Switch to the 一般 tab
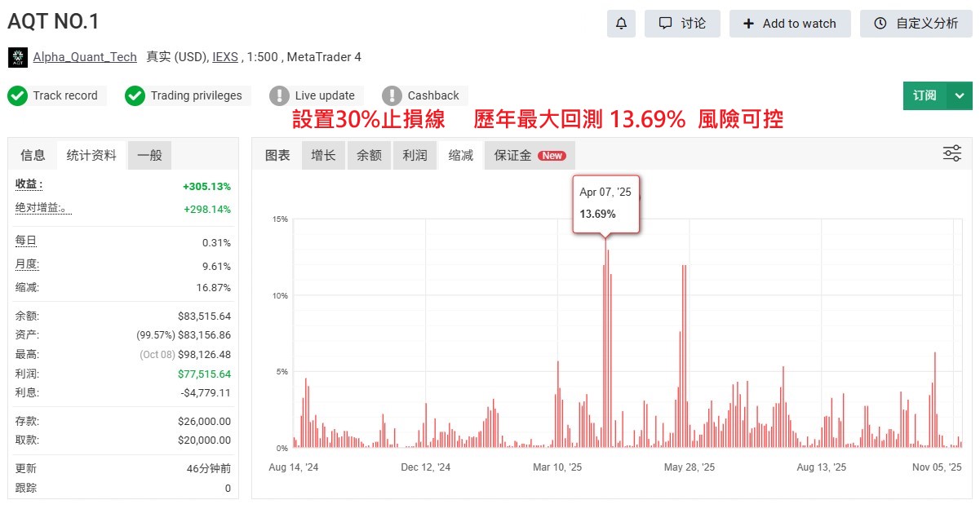 click(x=149, y=154)
